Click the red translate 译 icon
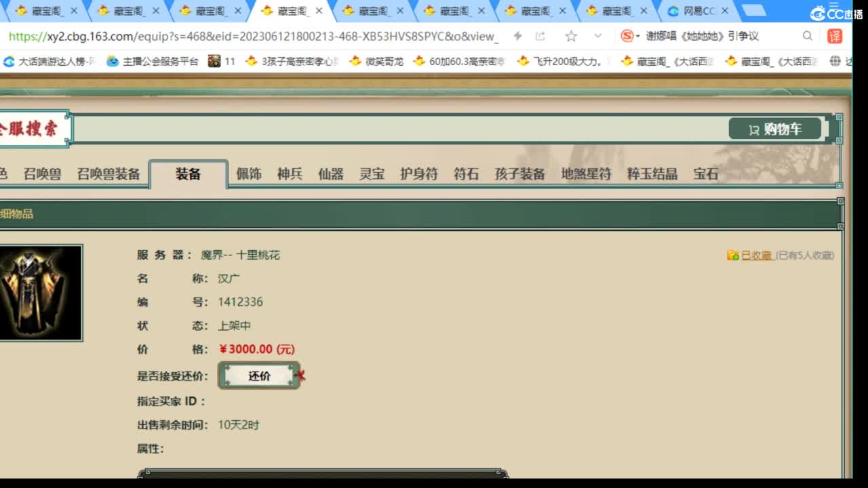The image size is (868, 488). [x=835, y=36]
